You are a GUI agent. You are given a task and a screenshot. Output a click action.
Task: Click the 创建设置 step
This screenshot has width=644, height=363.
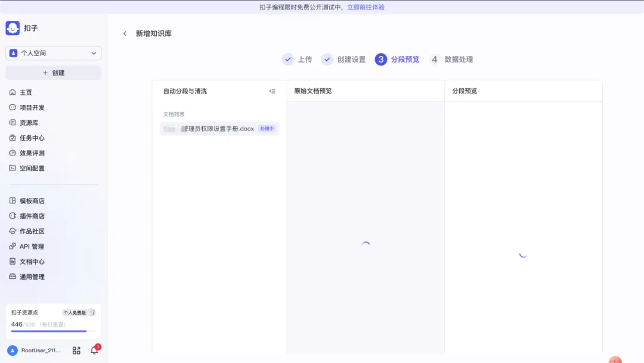pyautogui.click(x=343, y=60)
